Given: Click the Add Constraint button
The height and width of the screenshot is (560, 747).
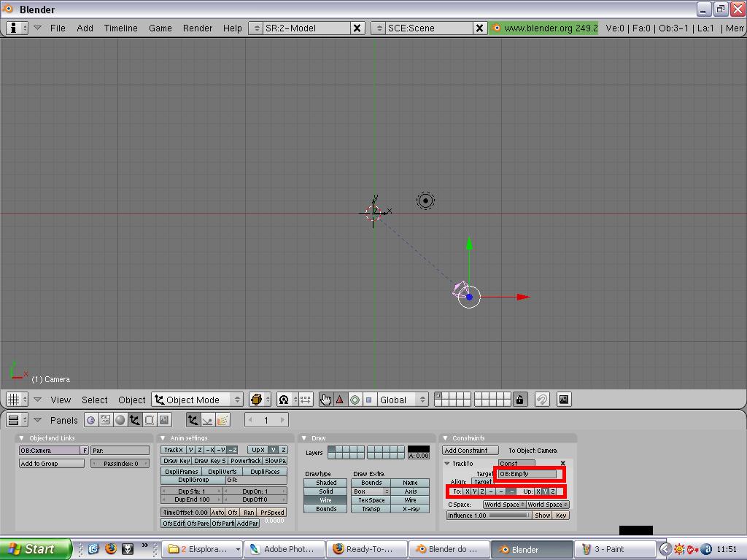Looking at the screenshot, I should [x=471, y=451].
